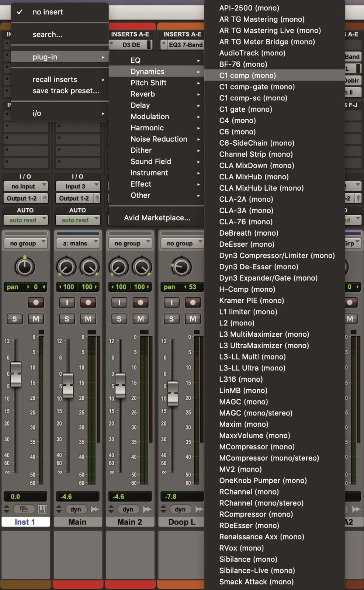
Task: Open the output window icon on Inst 1
Action: [x=24, y=509]
